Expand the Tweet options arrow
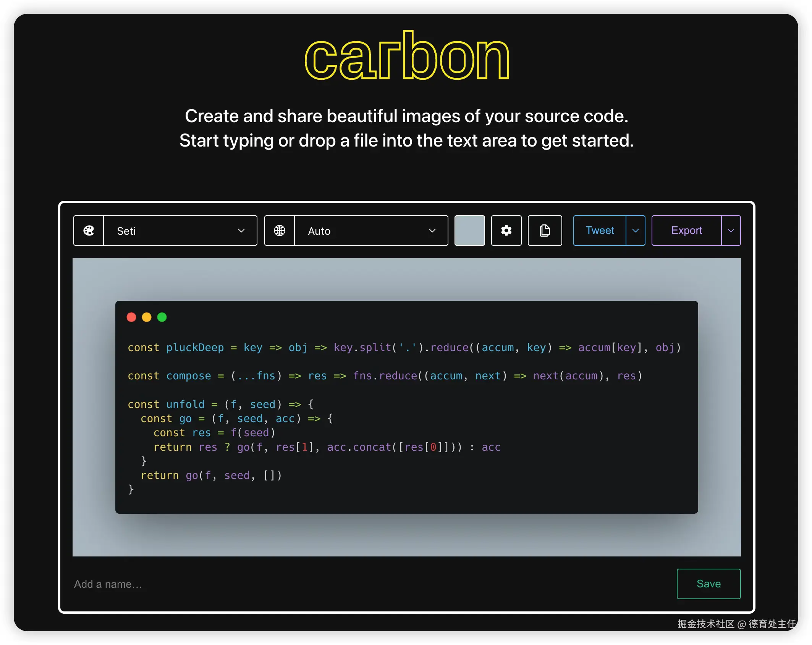Screen dimensions: 812x645 point(636,231)
